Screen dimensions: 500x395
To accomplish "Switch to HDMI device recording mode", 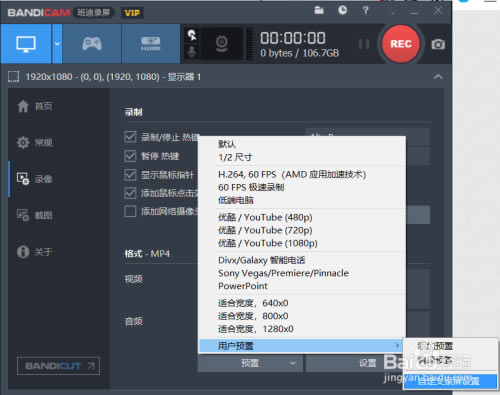I will [x=151, y=44].
